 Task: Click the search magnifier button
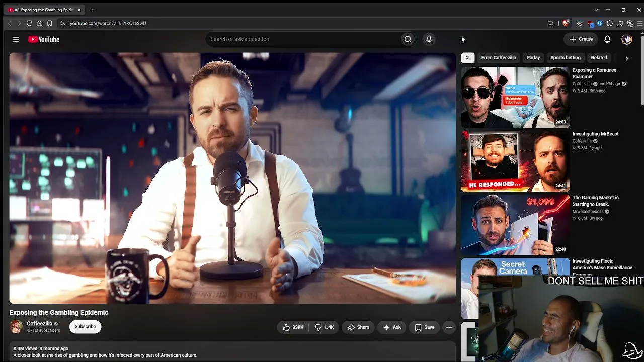[408, 39]
